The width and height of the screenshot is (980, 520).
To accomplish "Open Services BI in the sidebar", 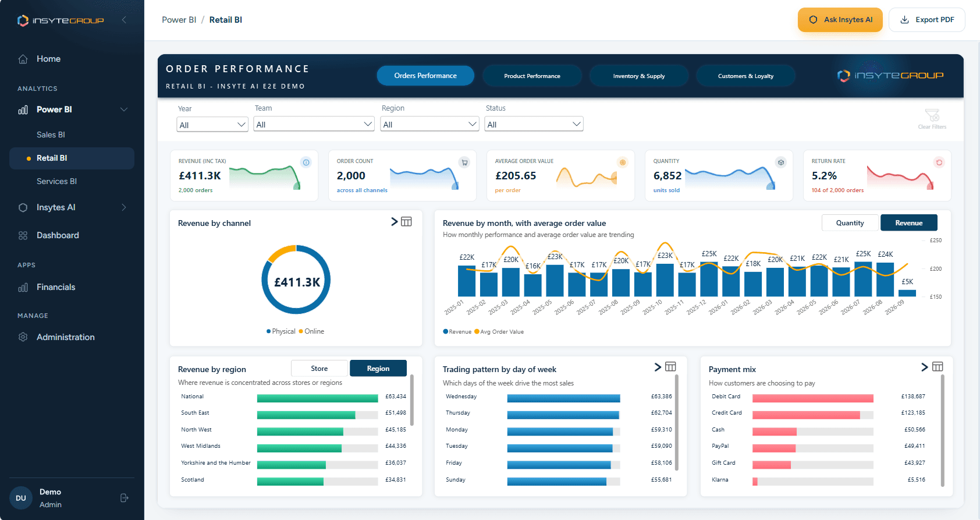I will coord(56,181).
